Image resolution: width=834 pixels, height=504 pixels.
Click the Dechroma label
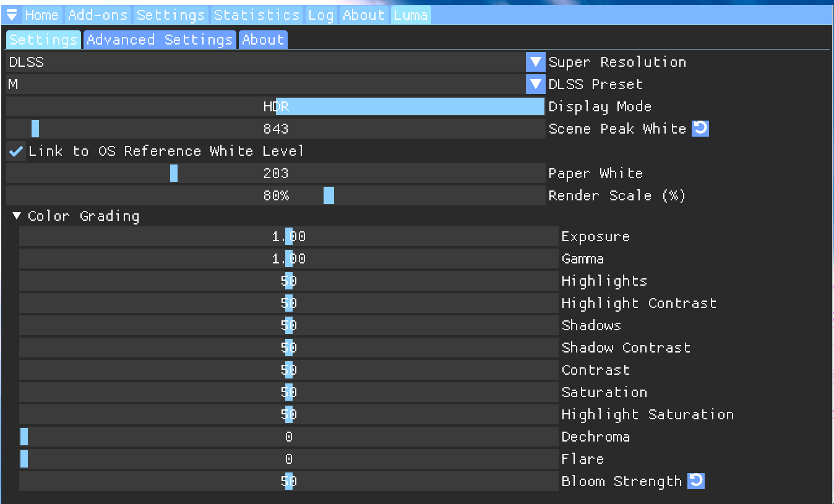(596, 437)
